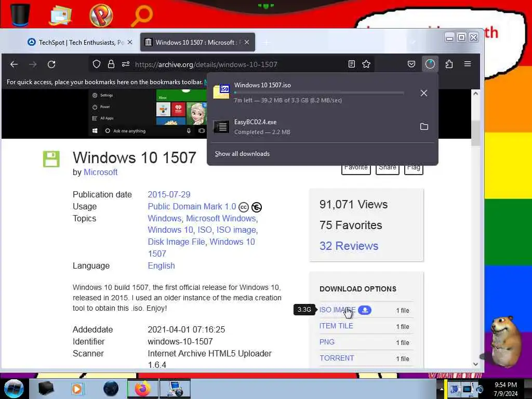The image size is (532, 399).
Task: Go back with the browser back arrow
Action: 14,64
